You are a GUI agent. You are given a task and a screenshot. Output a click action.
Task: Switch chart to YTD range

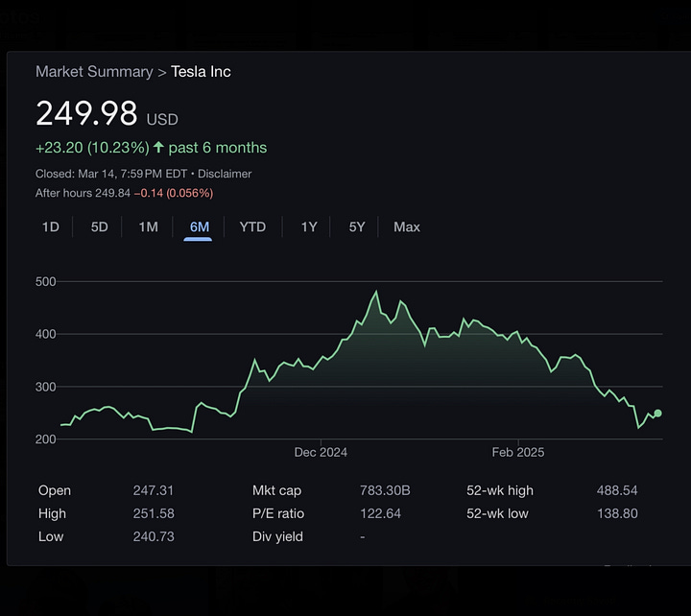tap(252, 227)
